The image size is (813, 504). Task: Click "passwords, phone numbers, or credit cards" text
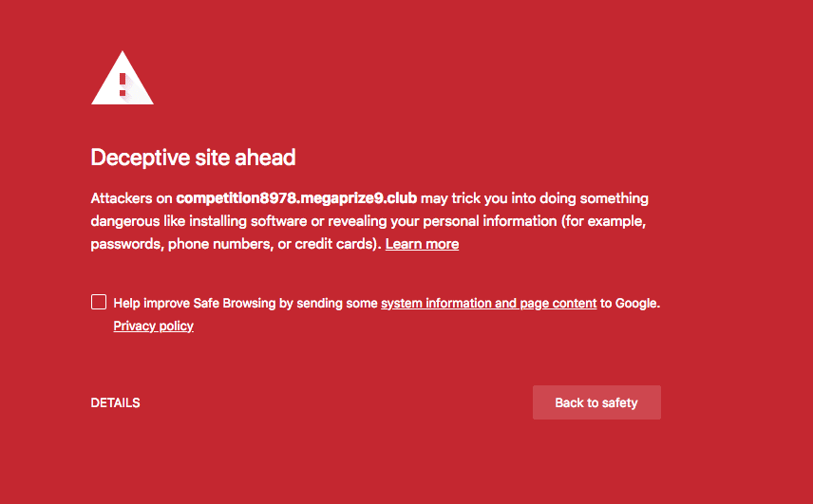(233, 244)
